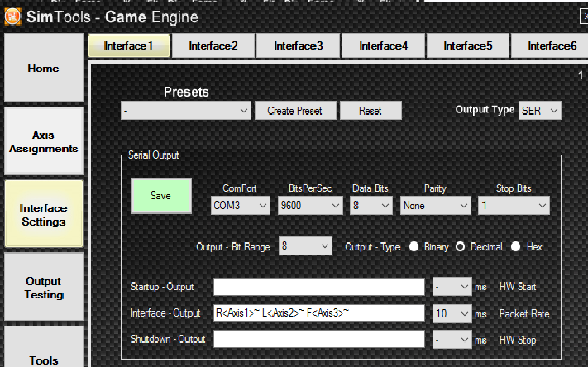Click the Presets heading
Image resolution: width=588 pixels, height=367 pixels.
[x=186, y=92]
